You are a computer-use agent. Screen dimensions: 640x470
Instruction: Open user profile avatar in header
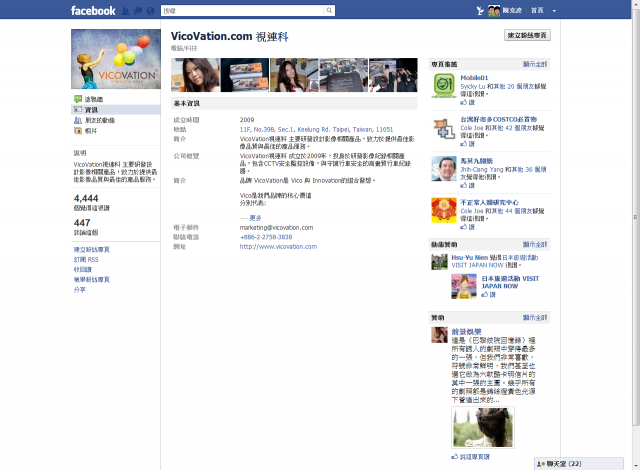(x=494, y=11)
